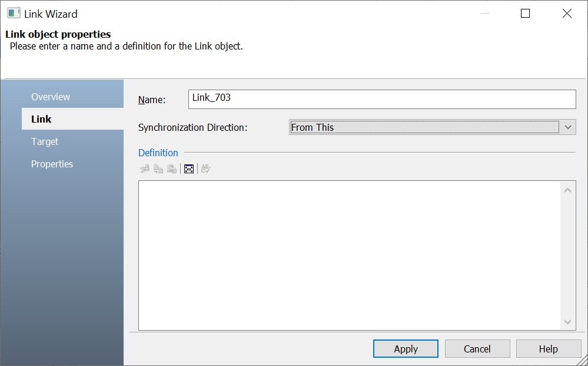Click the Copy icon in Definition toolbar

pyautogui.click(x=158, y=169)
